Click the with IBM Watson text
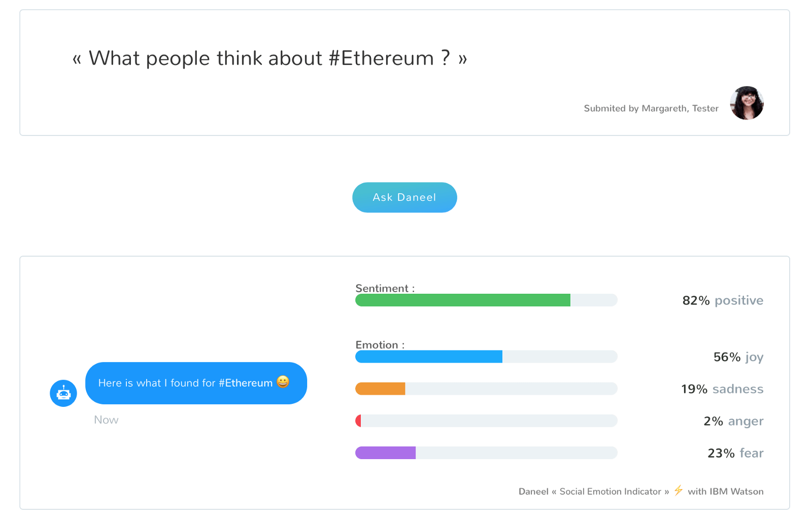The image size is (812, 519). (726, 491)
